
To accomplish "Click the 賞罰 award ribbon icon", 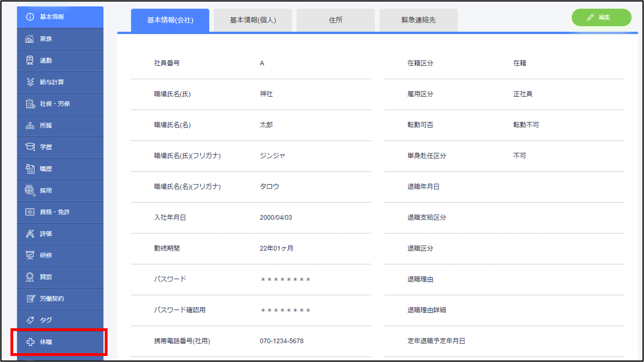I will coord(30,277).
